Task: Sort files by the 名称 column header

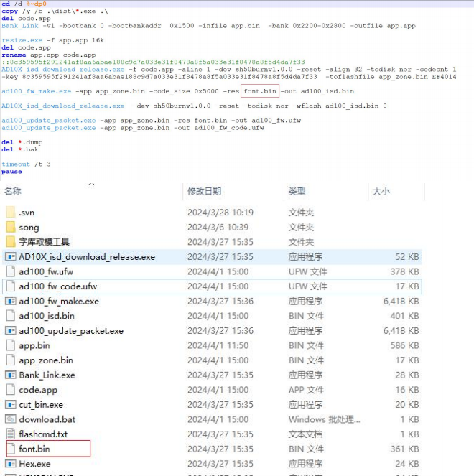Action: point(13,191)
